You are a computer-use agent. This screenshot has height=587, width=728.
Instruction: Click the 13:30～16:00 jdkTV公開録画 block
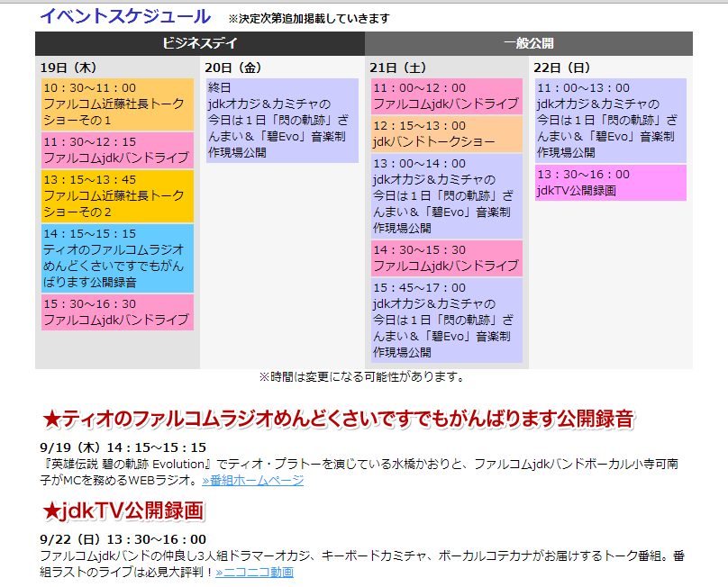click(x=611, y=183)
